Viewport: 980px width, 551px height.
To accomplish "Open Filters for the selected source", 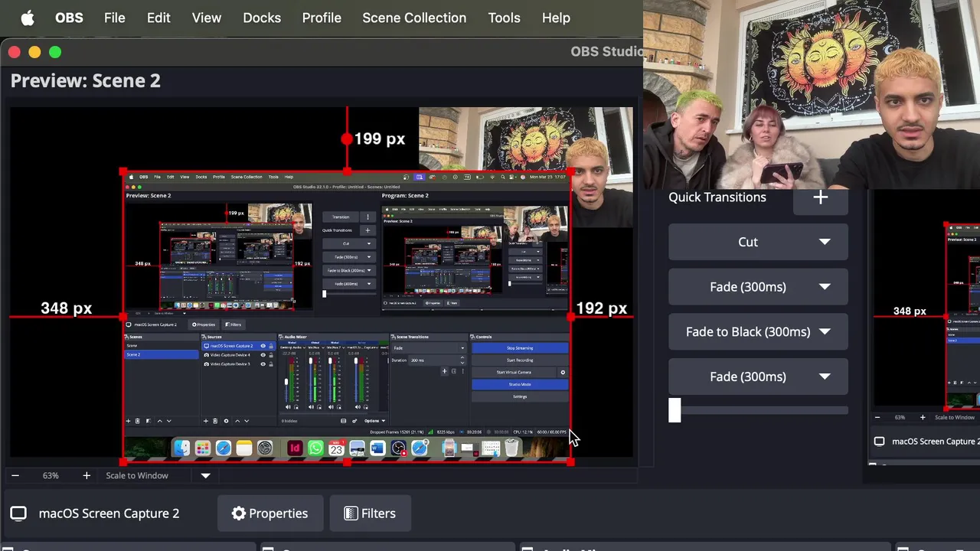I will [x=370, y=514].
